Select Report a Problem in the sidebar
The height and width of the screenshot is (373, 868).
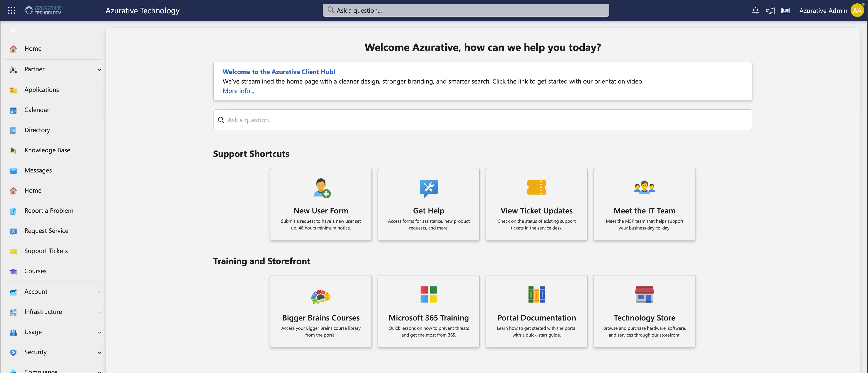48,210
